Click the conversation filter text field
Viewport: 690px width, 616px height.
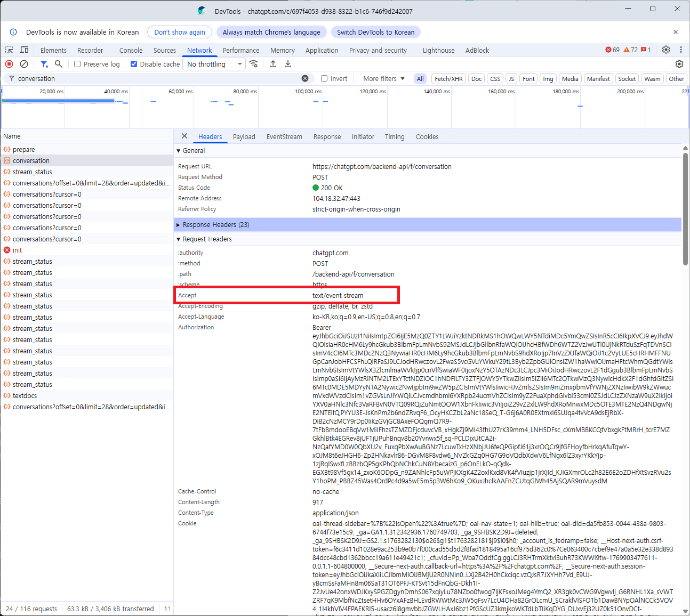coord(157,78)
